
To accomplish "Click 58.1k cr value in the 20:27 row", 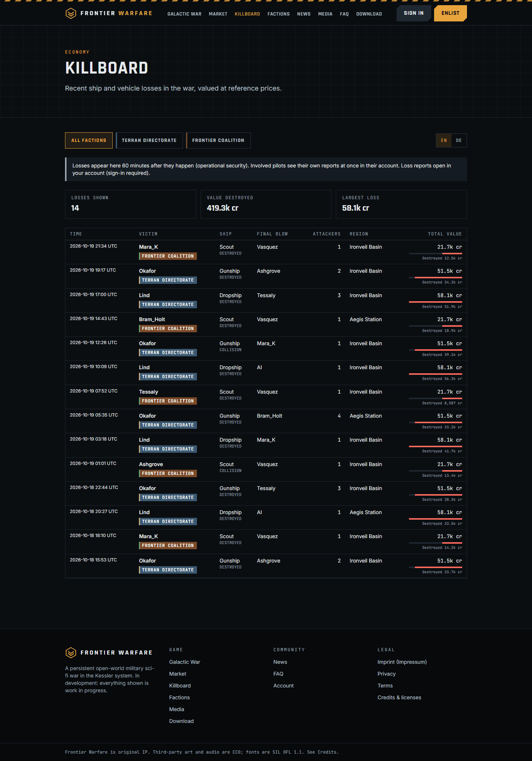I will (x=450, y=512).
